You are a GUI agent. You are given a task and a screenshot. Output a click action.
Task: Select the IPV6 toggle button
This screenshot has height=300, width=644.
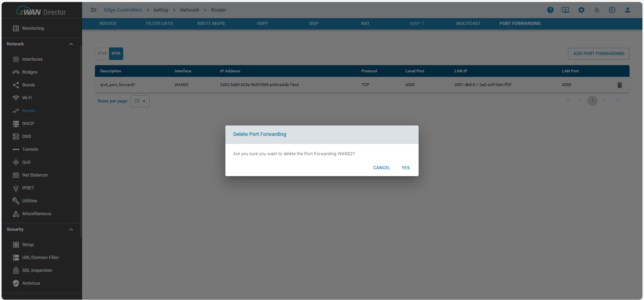[x=116, y=53]
